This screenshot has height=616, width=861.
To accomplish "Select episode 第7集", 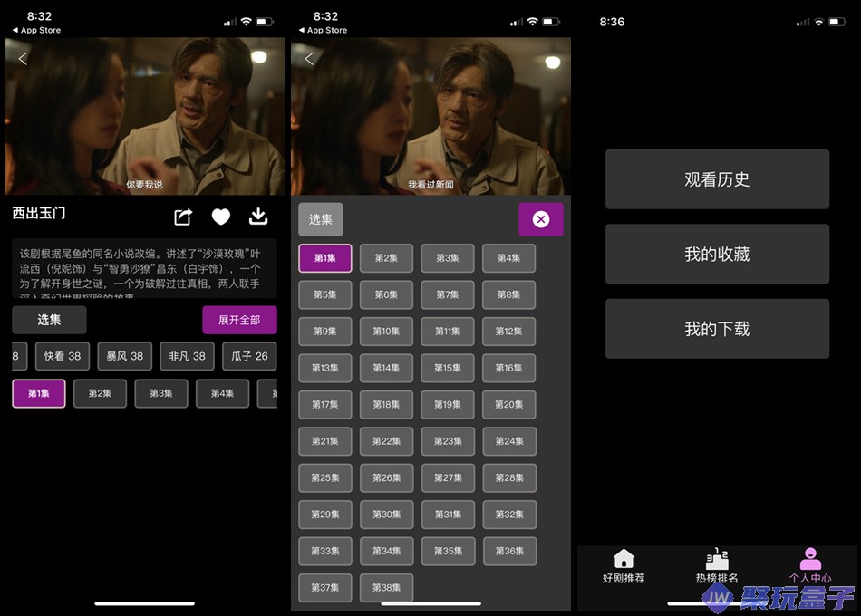I will click(x=448, y=294).
